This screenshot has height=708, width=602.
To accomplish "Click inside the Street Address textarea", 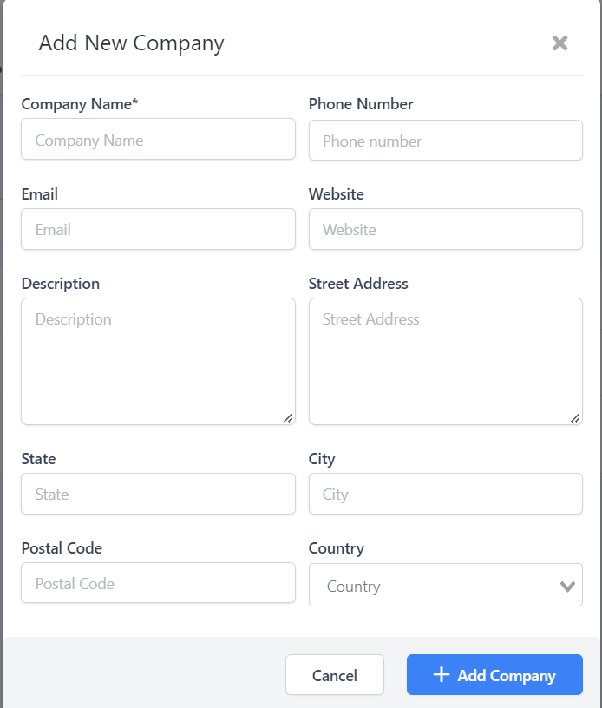I will [446, 361].
